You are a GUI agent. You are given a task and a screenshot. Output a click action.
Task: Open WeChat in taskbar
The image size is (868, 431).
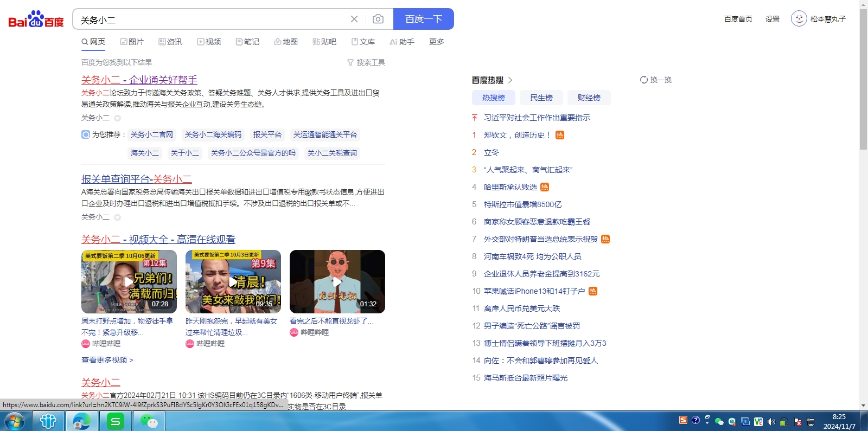coord(149,421)
